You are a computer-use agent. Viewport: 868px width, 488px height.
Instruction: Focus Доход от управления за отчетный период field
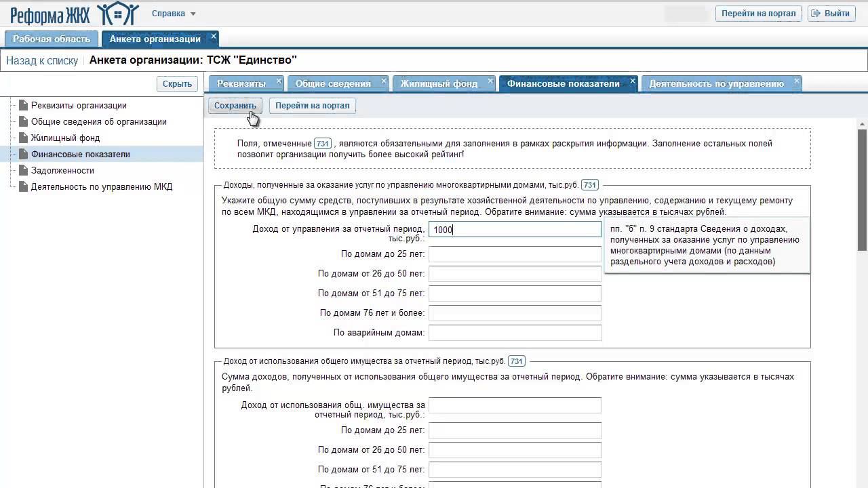(515, 230)
